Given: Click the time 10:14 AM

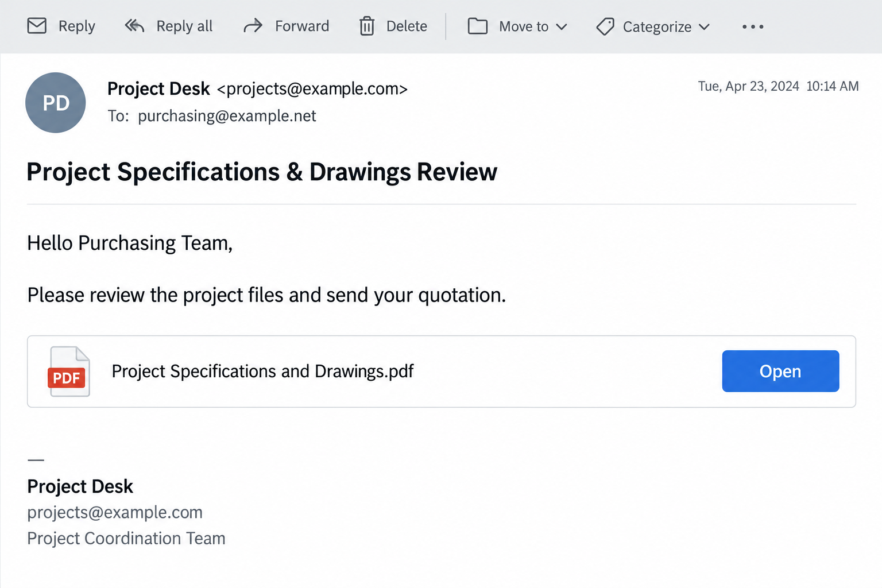Looking at the screenshot, I should tap(833, 86).
